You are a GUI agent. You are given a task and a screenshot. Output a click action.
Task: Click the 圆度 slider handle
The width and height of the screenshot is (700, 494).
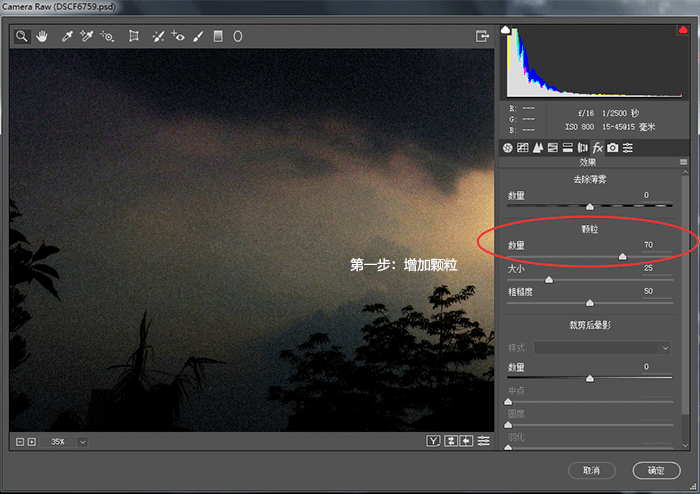(x=508, y=425)
